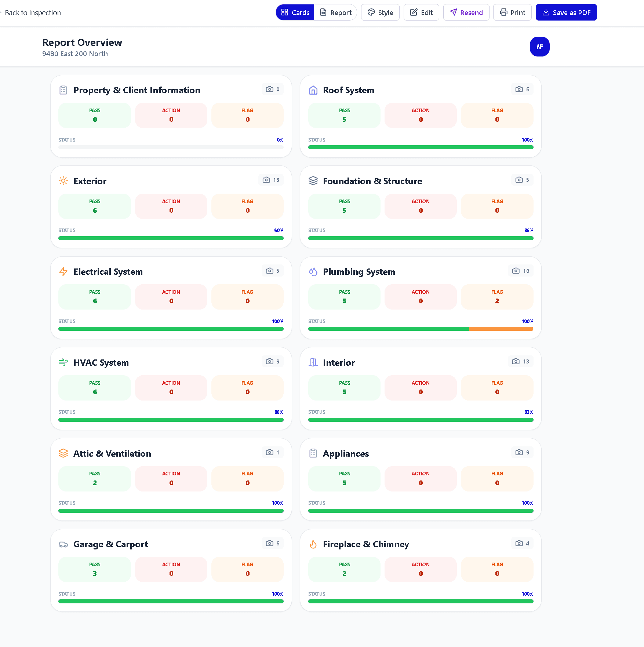
Task: Go back to Inspection
Action: (x=32, y=12)
